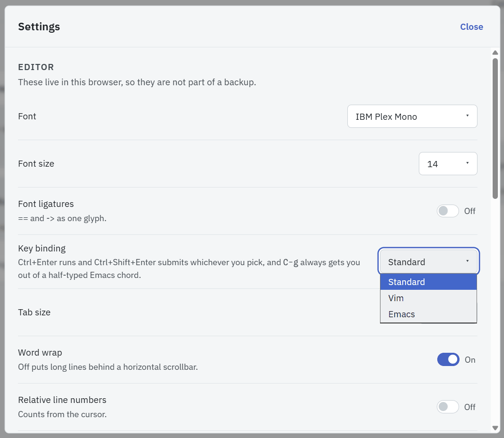The height and width of the screenshot is (438, 504).
Task: Click the '== and -> as one glyph.' description
Action: [x=62, y=218]
